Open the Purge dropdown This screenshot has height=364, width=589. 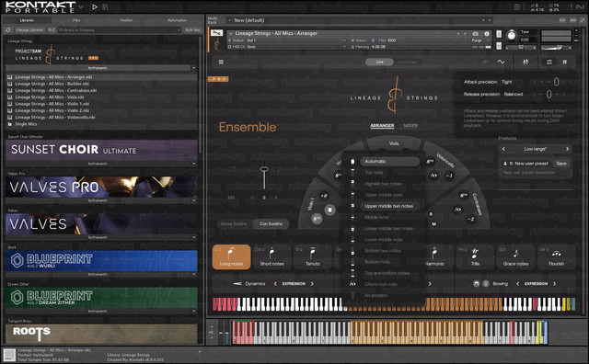click(x=480, y=40)
